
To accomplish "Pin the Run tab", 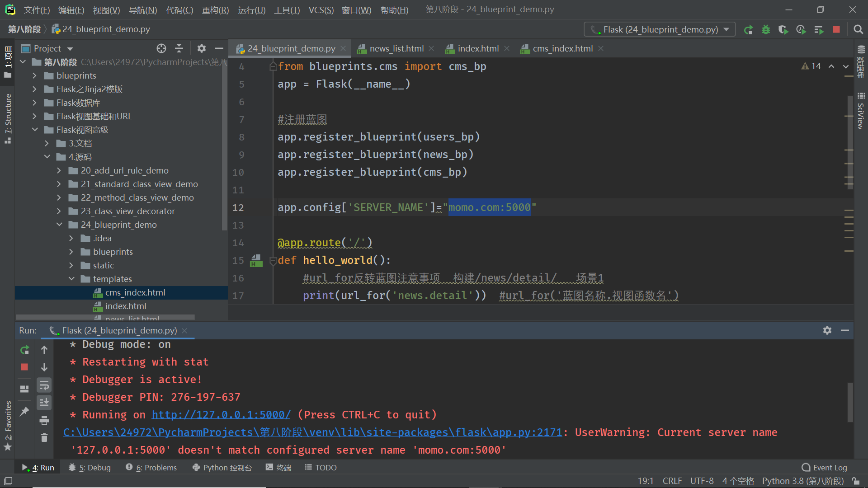I will pyautogui.click(x=25, y=411).
